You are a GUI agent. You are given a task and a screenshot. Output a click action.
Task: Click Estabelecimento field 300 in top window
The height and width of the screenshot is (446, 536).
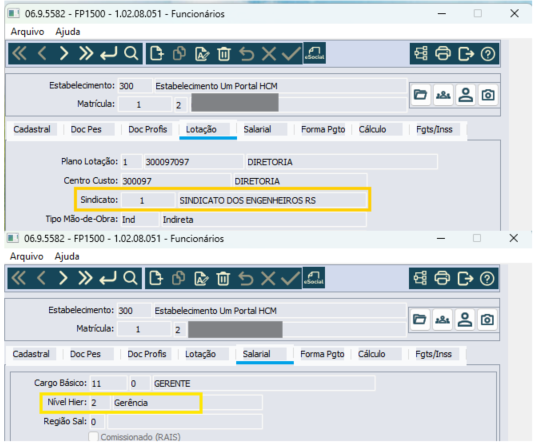(135, 86)
